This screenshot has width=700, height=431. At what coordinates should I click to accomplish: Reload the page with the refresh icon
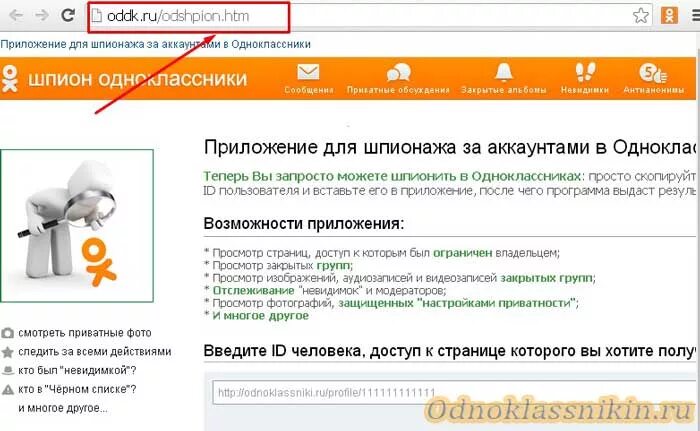pos(68,16)
